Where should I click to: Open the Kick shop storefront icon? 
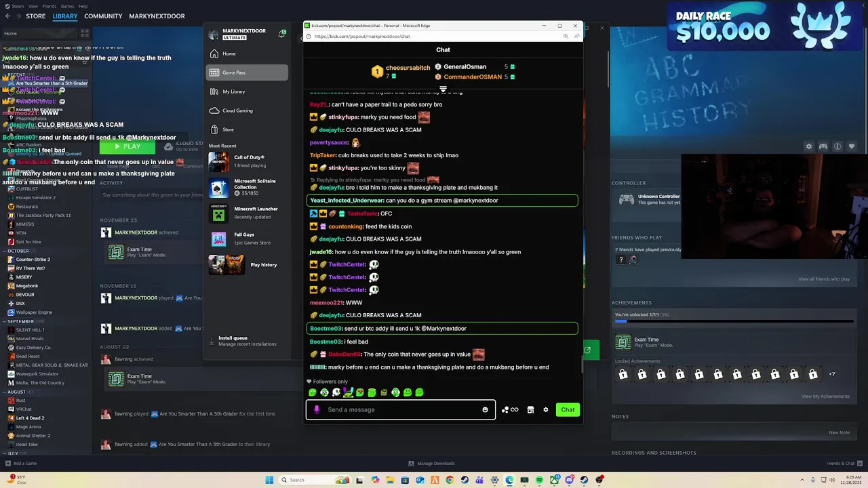(530, 409)
